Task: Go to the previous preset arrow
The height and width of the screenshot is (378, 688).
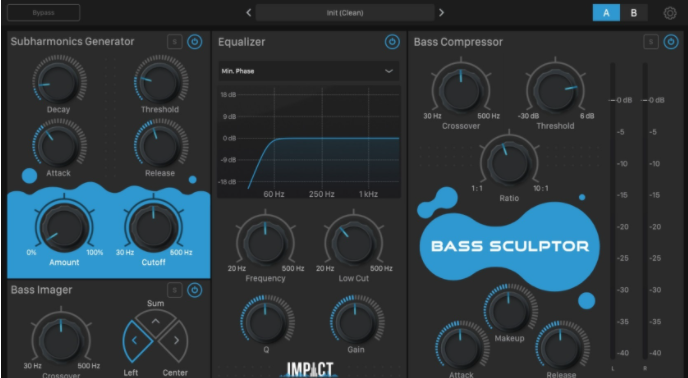Action: pyautogui.click(x=248, y=13)
